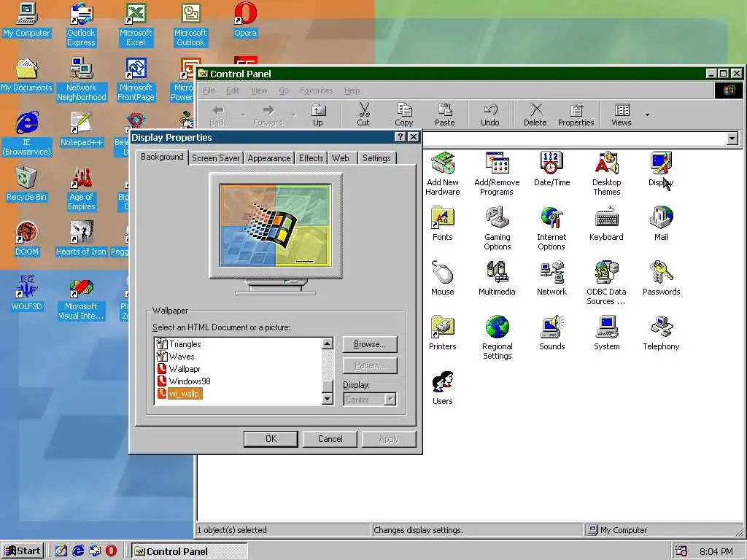Click Browse to find wallpaper
The image size is (747, 560).
370,344
